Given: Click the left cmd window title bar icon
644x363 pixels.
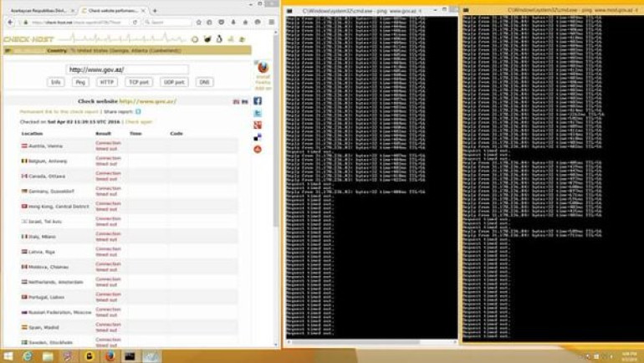Looking at the screenshot, I should click(x=289, y=11).
